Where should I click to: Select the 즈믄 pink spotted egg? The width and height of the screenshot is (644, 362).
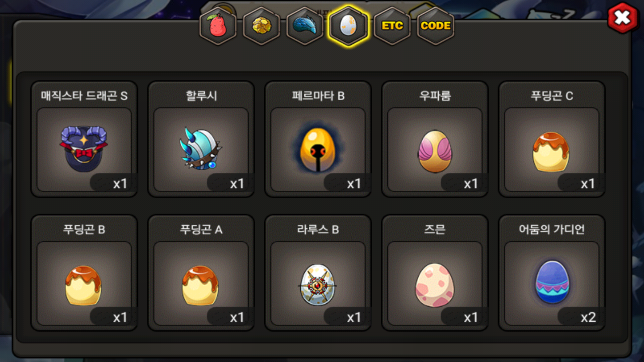[435, 283]
